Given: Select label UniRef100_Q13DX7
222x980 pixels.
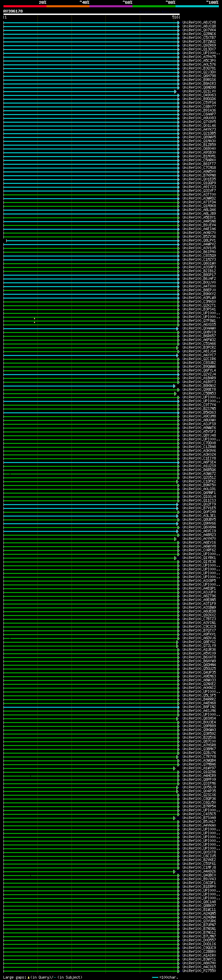Looking at the screenshot, I should tap(199, 49).
